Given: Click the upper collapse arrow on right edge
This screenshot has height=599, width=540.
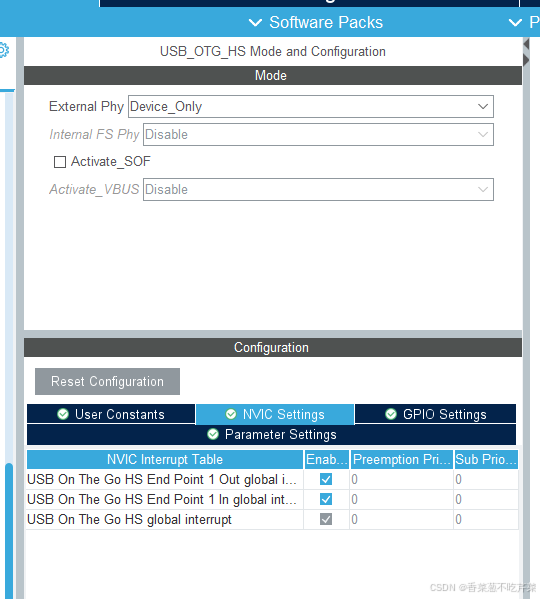Looking at the screenshot, I should 526,44.
